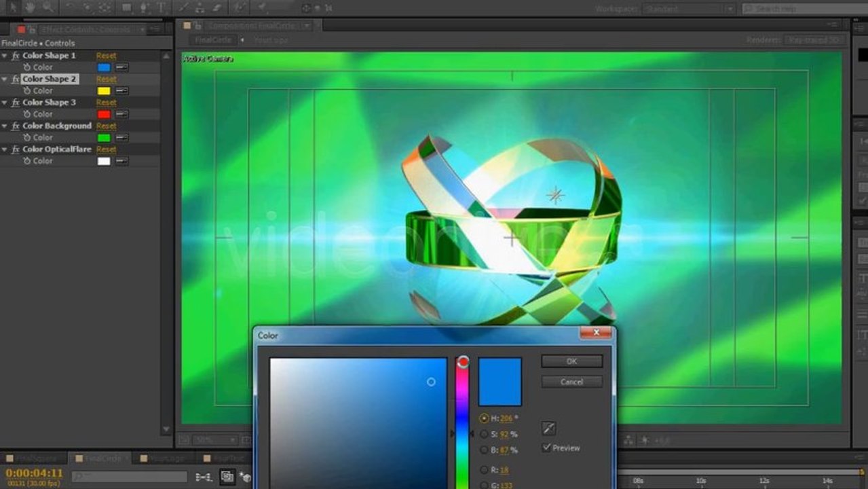Select the B radio button
868x489 pixels.
[484, 450]
